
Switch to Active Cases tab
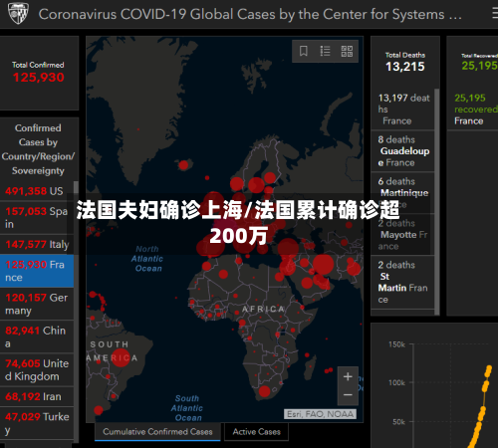(256, 432)
